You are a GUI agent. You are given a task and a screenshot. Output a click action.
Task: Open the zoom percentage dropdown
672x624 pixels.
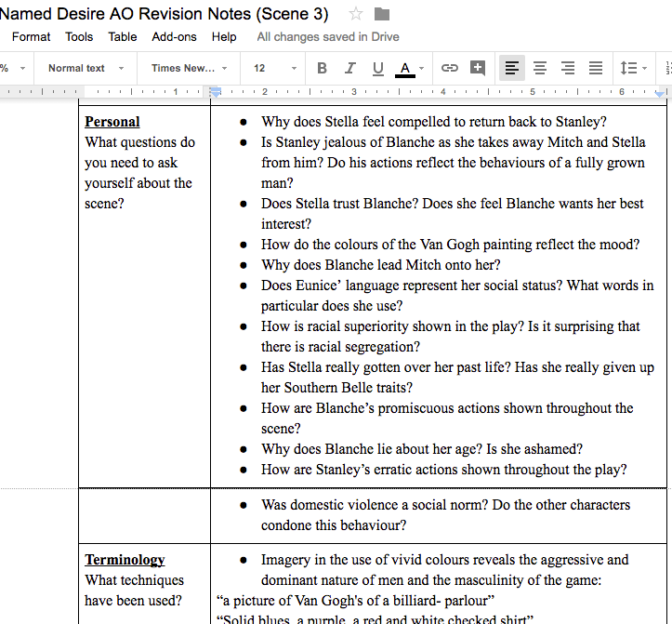13,68
